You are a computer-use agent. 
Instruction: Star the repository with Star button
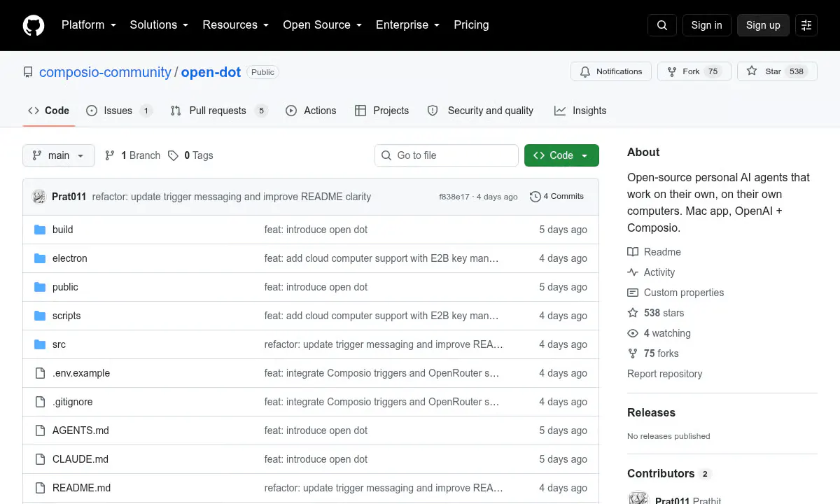[777, 71]
